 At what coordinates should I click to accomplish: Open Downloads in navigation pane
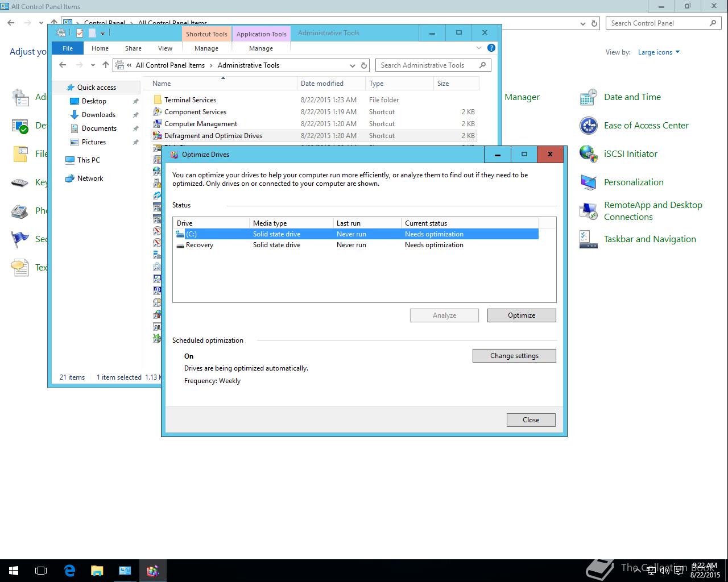pyautogui.click(x=98, y=115)
